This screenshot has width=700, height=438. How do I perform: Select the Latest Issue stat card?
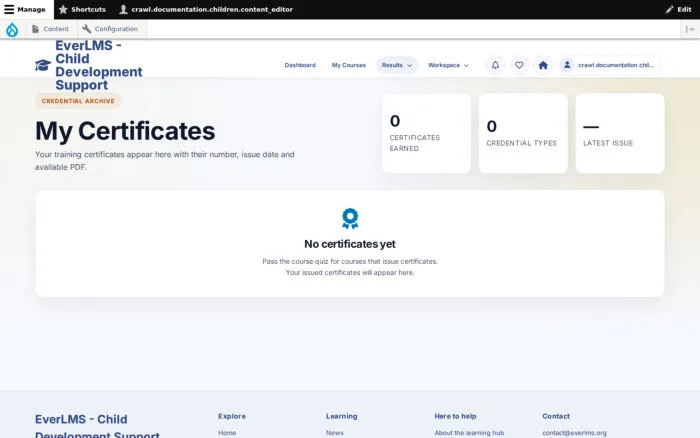coord(620,133)
